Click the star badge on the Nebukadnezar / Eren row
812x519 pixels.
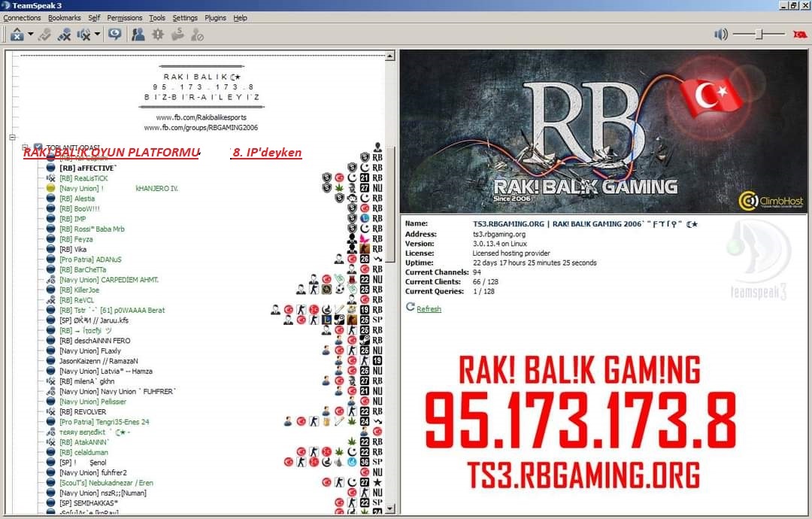pos(377,482)
